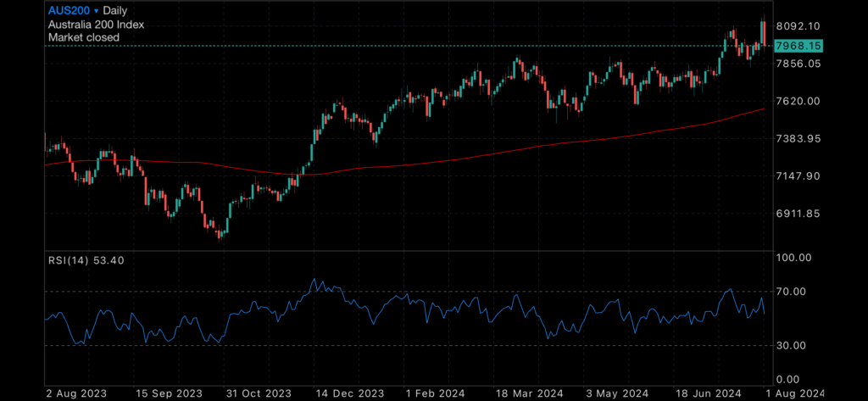Click the 8092.10 price axis label
The image size is (868, 401).
(800, 26)
